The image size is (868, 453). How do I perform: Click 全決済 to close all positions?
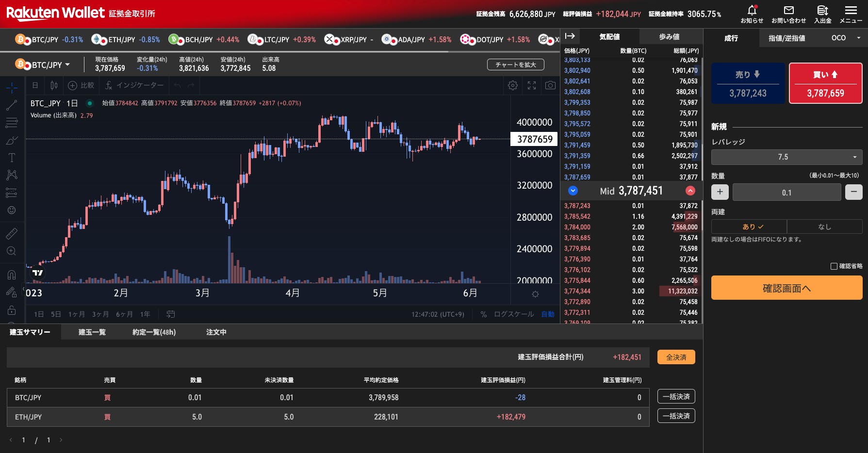(676, 356)
